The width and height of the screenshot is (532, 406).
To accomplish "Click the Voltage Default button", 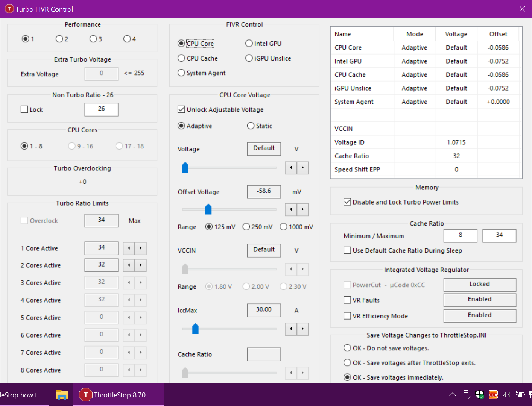I will (264, 148).
